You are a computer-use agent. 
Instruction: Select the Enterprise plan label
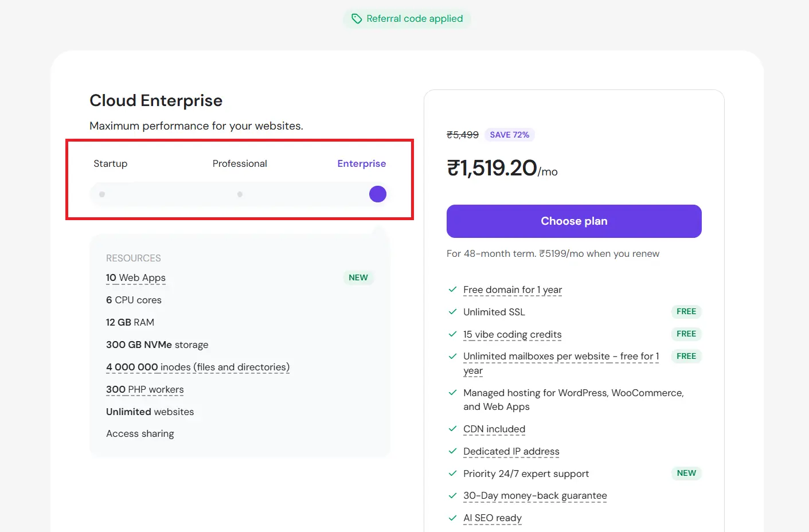362,164
